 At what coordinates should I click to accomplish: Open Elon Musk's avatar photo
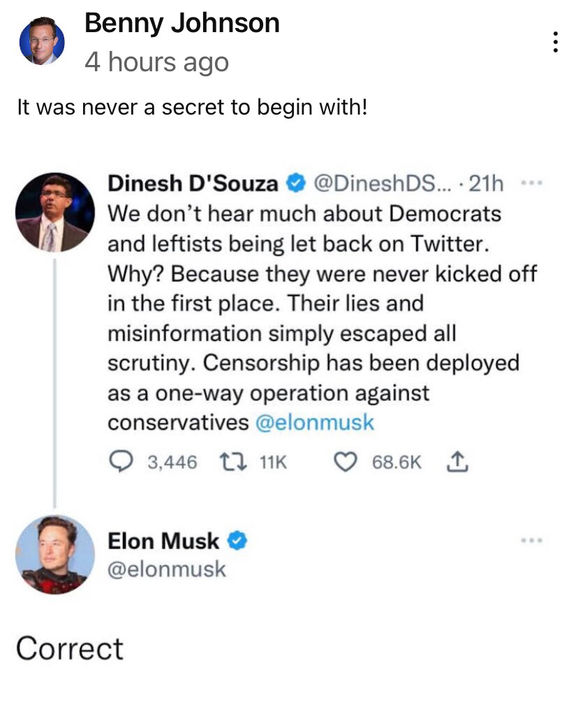pyautogui.click(x=54, y=555)
